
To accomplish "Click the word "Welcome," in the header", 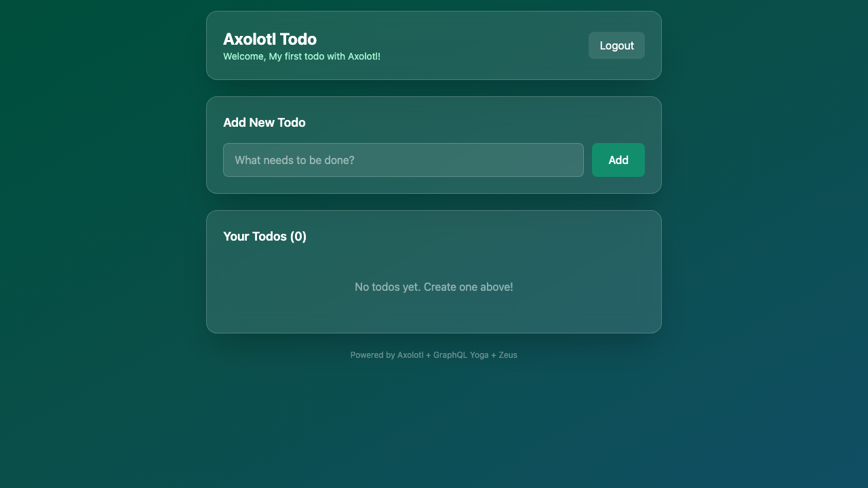I will click(x=244, y=56).
